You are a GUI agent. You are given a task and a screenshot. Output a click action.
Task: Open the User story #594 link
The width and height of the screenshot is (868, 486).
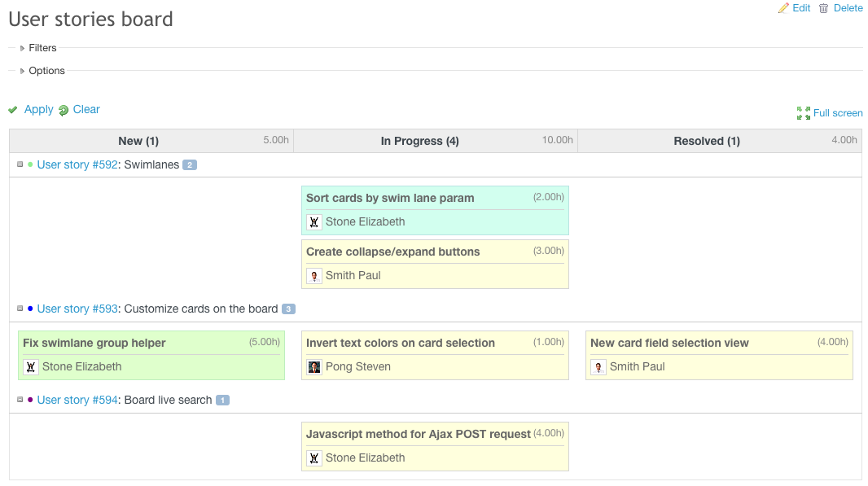tap(77, 400)
